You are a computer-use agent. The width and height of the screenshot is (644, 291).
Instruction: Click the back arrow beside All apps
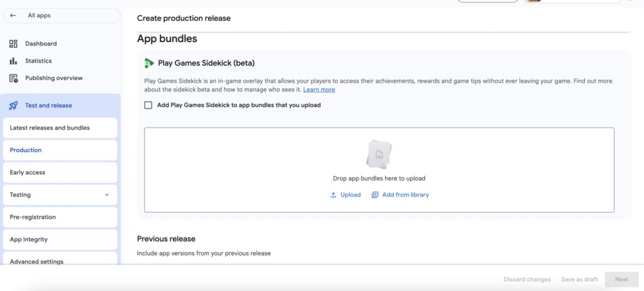pyautogui.click(x=13, y=16)
